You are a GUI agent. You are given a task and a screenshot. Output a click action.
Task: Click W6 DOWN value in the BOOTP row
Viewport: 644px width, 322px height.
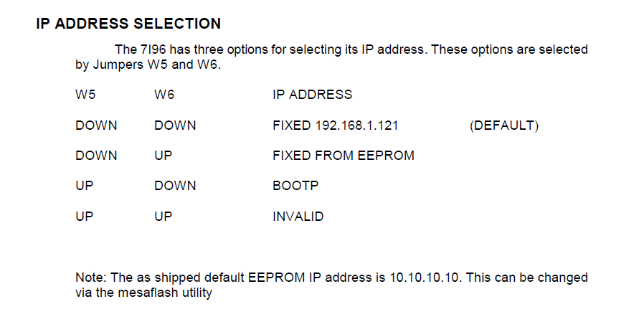tap(174, 186)
